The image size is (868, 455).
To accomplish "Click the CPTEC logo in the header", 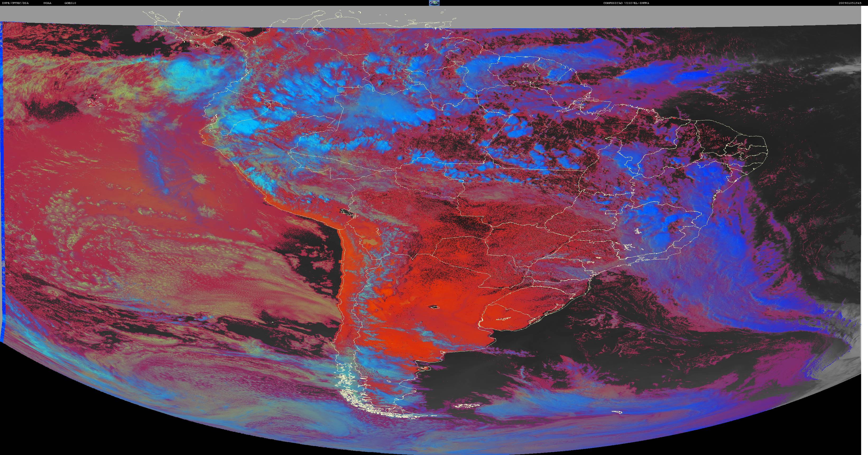I will click(x=434, y=3).
